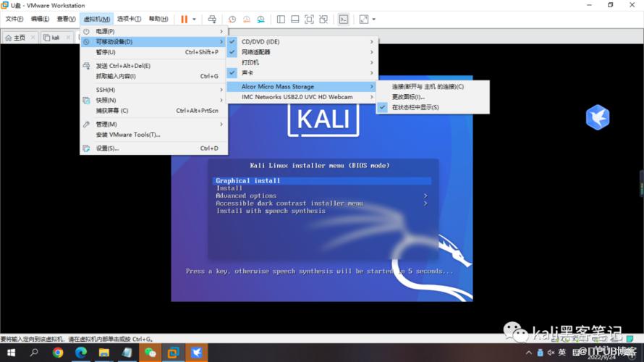Expand the 快照(N) submenu arrow
Image resolution: width=644 pixels, height=362 pixels.
tap(221, 100)
